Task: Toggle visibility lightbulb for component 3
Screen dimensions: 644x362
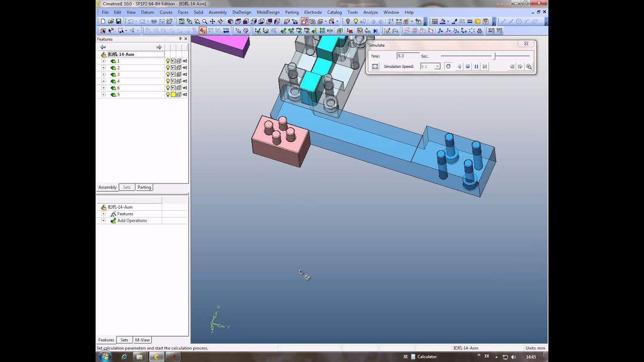Action: pyautogui.click(x=168, y=74)
